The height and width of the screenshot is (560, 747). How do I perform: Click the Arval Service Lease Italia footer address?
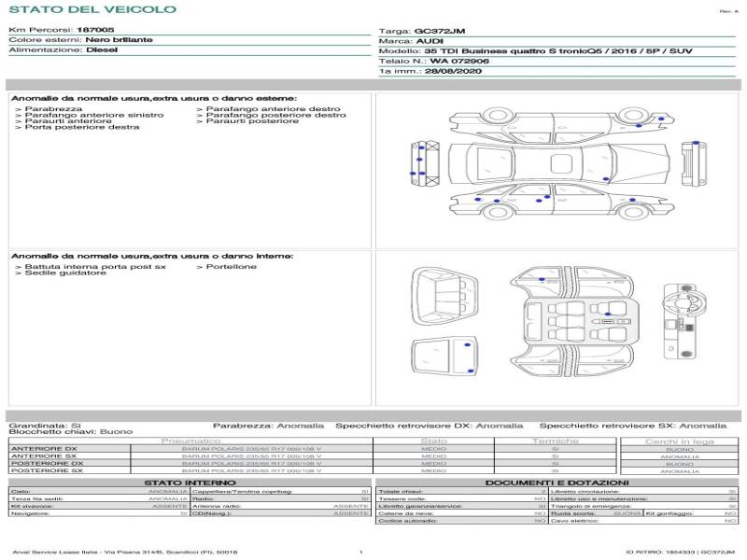pyautogui.click(x=125, y=553)
